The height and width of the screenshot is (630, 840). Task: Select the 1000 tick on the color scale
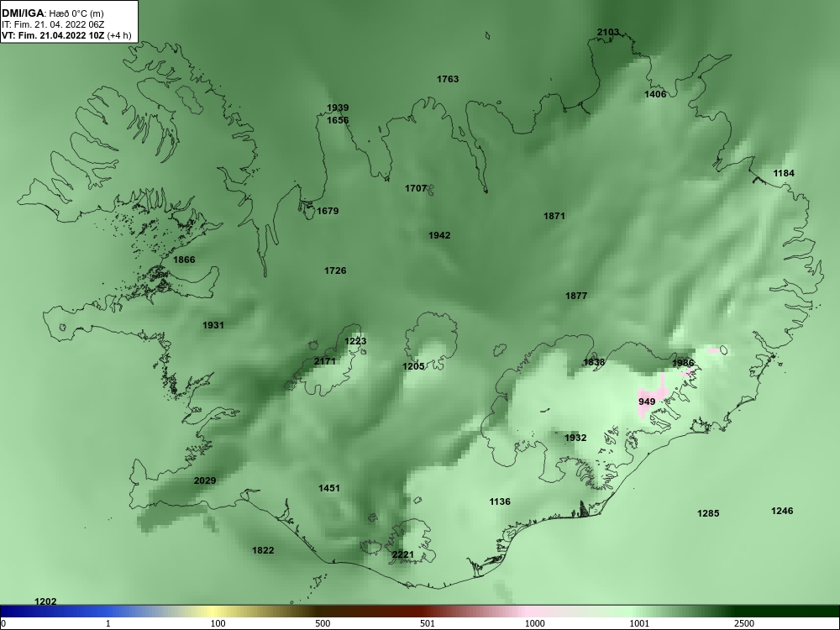point(534,623)
